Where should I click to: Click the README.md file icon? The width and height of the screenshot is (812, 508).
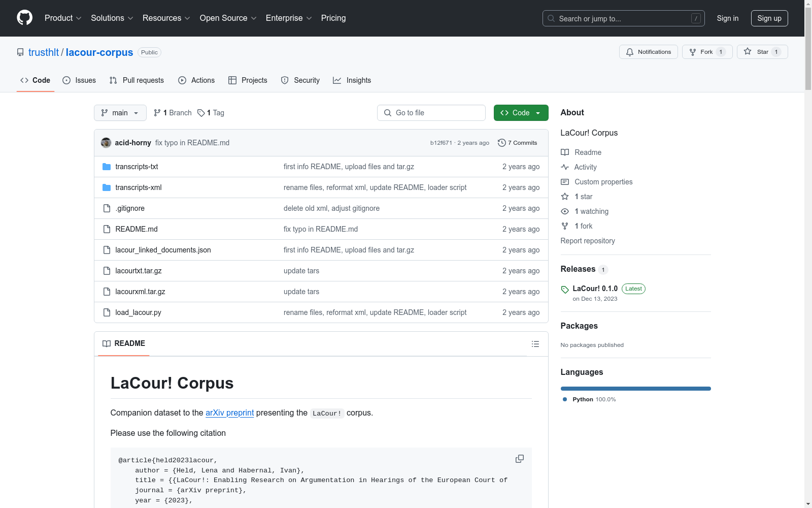107,229
